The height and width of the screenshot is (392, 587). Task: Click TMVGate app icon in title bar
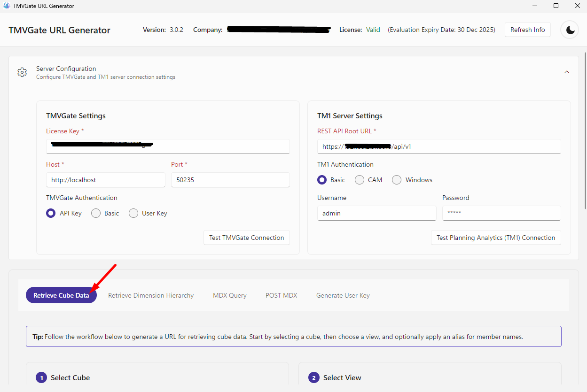(x=6, y=6)
